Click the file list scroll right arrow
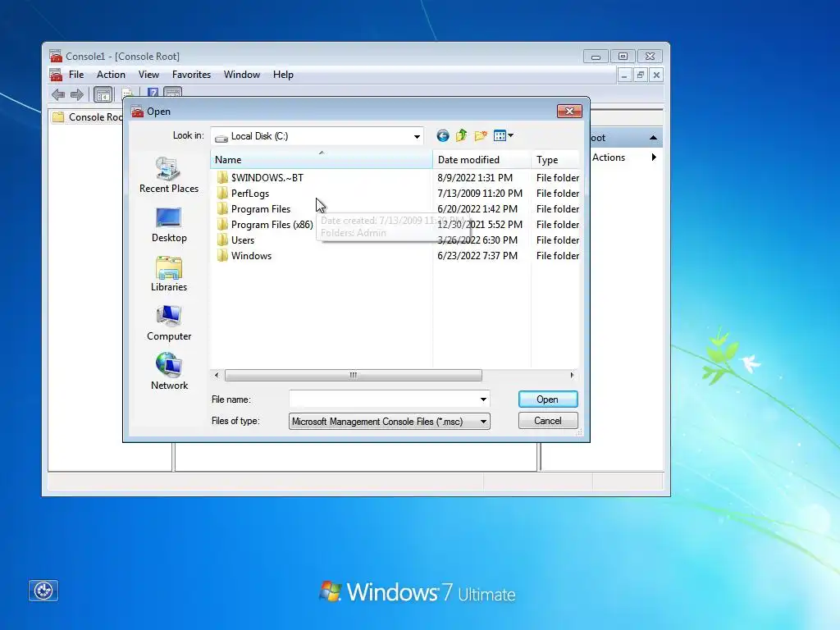 click(572, 375)
